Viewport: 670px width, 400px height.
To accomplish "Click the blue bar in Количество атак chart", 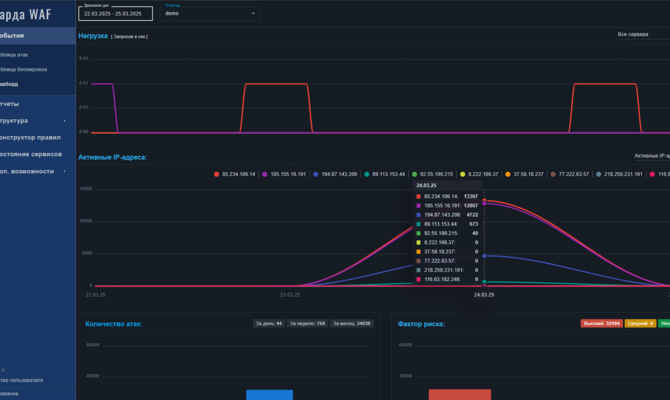I will (x=270, y=395).
